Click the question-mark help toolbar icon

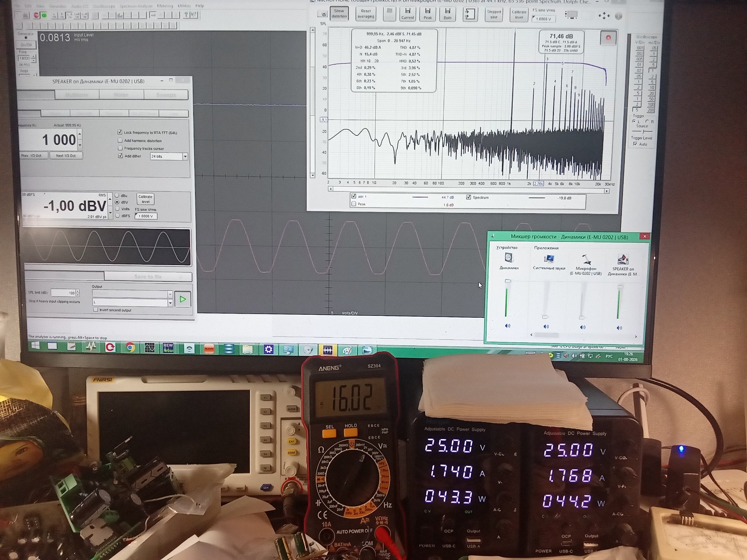click(x=186, y=15)
